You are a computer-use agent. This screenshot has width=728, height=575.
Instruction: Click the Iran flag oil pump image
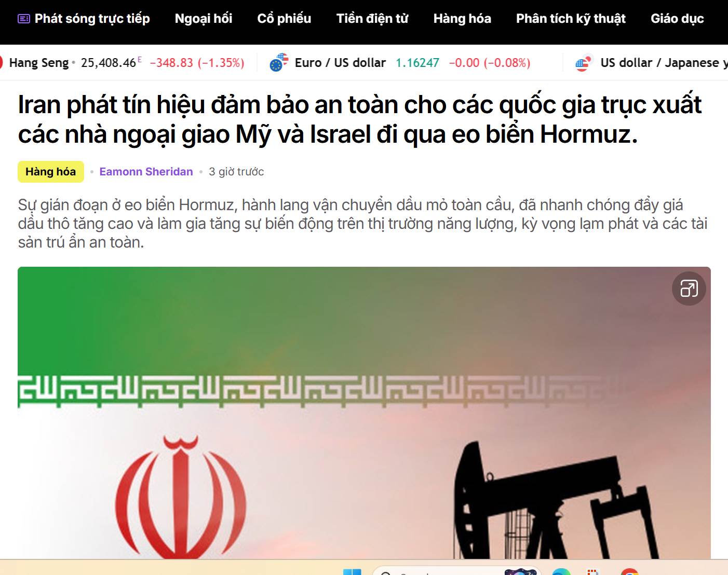tap(364, 413)
